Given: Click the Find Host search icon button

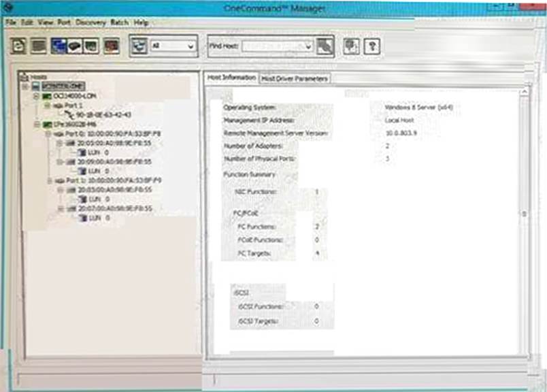Looking at the screenshot, I should tap(325, 46).
